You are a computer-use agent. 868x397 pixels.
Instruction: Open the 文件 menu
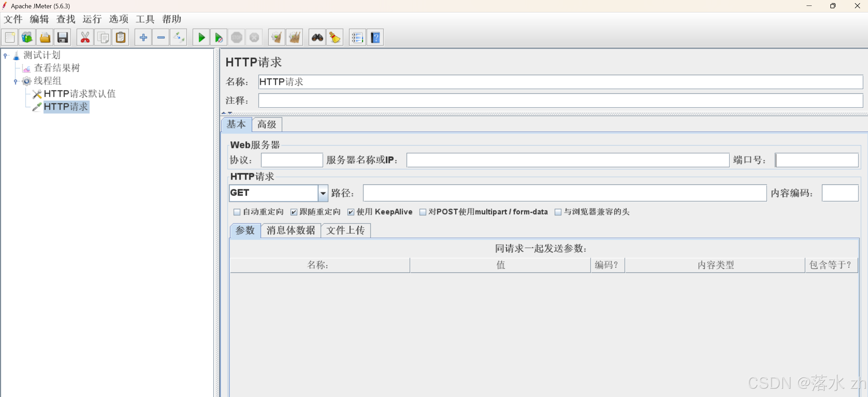click(x=13, y=19)
